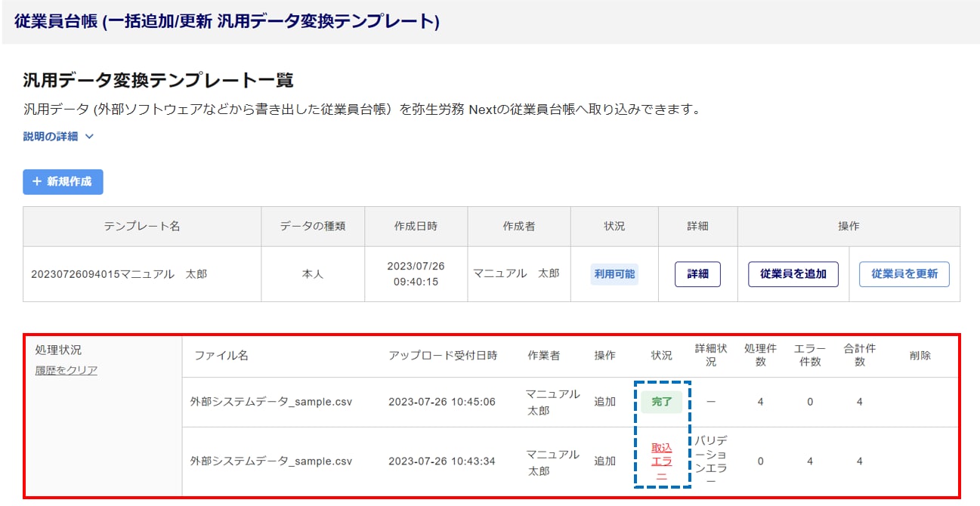Click the 履歴をクリア link

[66, 370]
